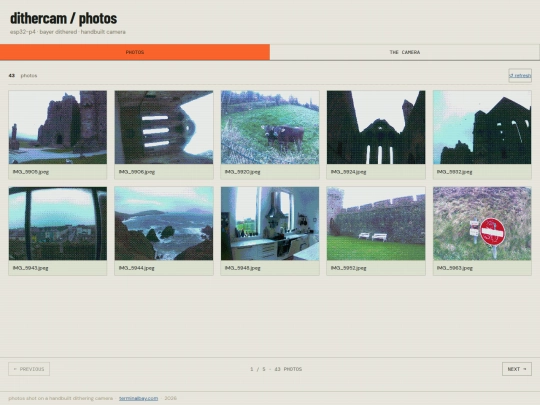540x405 pixels.
Task: Open the castle ruin with path photo
Action: point(58,127)
